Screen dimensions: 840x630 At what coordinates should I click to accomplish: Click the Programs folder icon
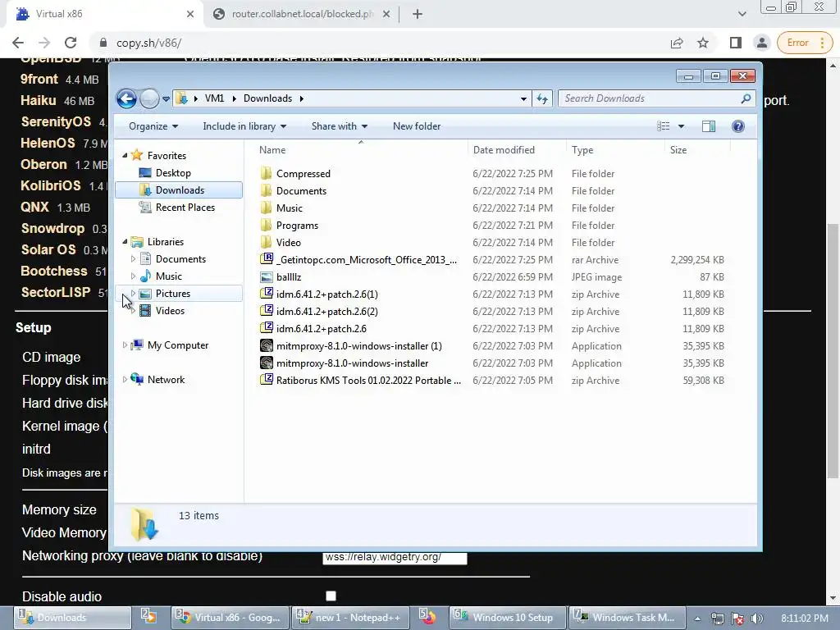click(267, 225)
